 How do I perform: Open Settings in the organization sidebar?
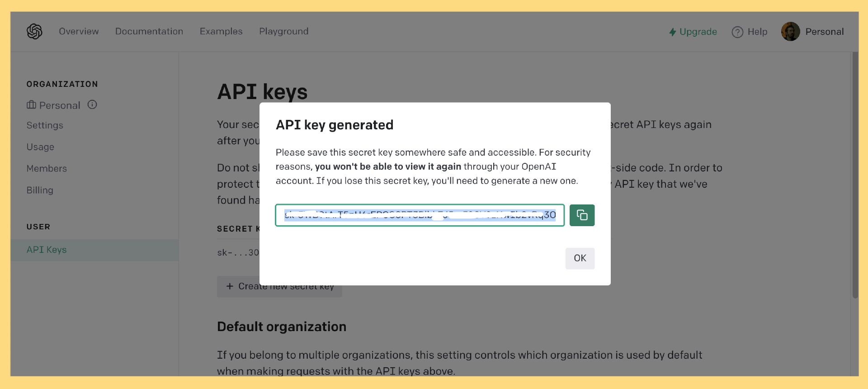pyautogui.click(x=45, y=126)
